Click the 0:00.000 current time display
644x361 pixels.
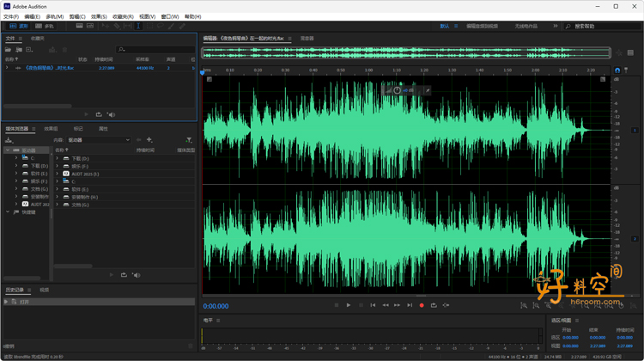216,306
